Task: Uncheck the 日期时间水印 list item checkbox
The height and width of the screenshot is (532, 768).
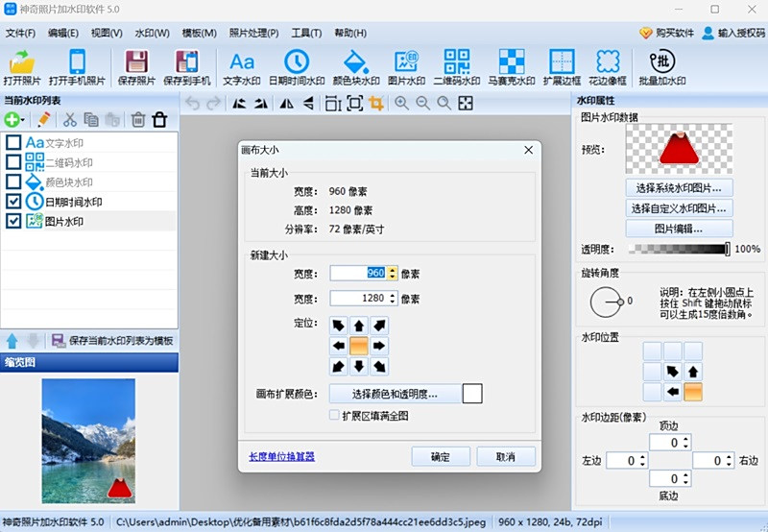Action: (13, 202)
